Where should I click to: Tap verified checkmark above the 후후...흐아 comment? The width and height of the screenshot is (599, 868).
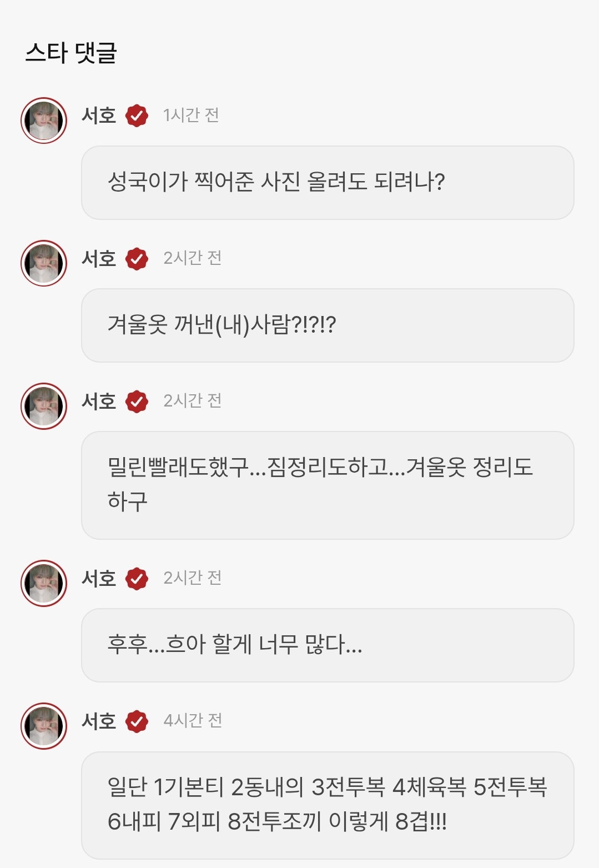point(137,578)
